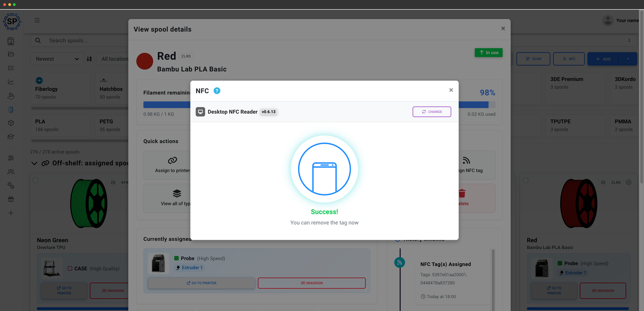Open the cube sidebar icon
Viewport: 644px width, 311px height.
pyautogui.click(x=11, y=123)
